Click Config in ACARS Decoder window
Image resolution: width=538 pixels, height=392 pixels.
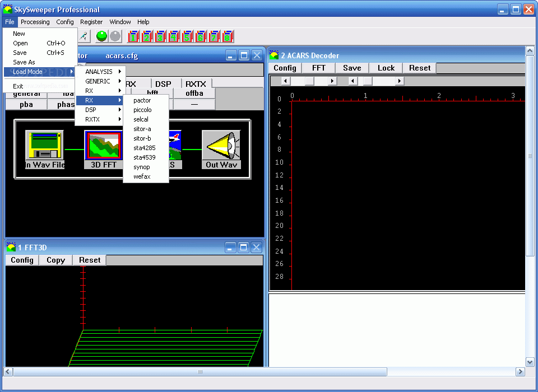(x=285, y=68)
